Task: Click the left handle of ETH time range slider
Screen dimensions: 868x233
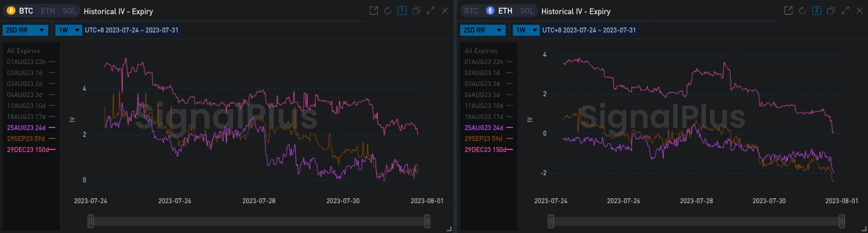Action: (551, 221)
